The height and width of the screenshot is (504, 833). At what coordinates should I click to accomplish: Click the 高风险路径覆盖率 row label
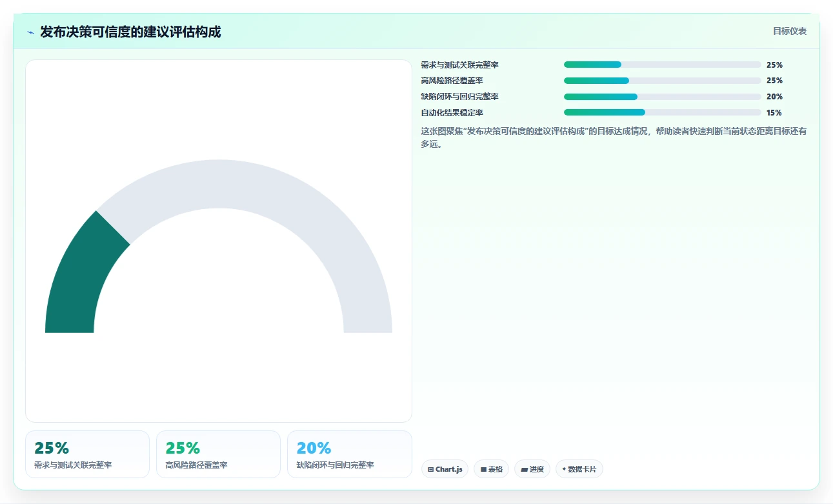[x=452, y=81]
